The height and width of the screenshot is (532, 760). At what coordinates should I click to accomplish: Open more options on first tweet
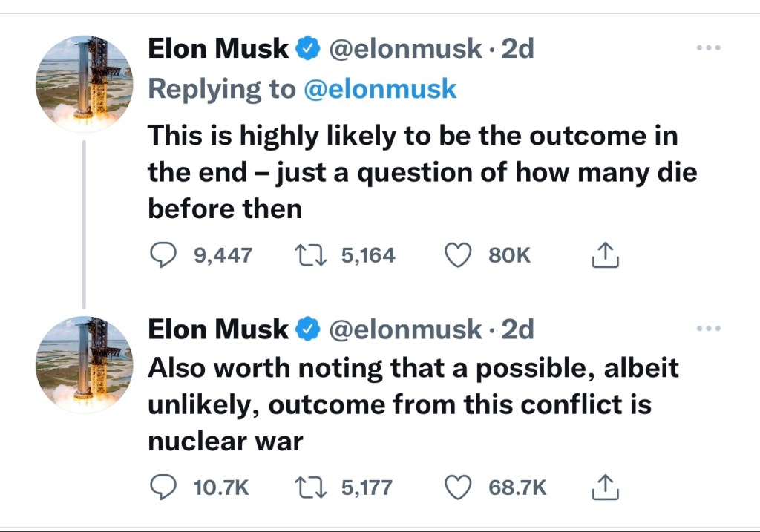click(x=709, y=48)
